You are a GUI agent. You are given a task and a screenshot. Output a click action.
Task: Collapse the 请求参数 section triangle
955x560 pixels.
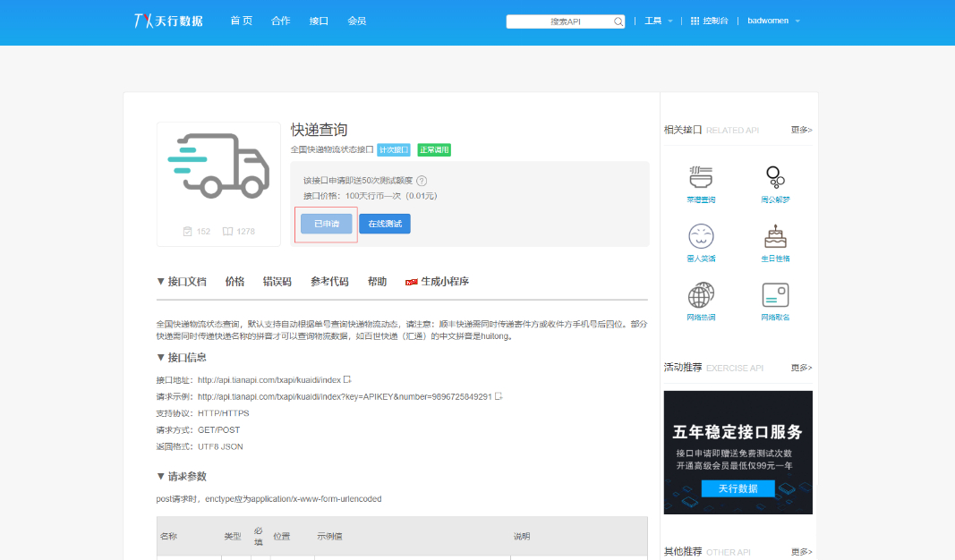160,476
